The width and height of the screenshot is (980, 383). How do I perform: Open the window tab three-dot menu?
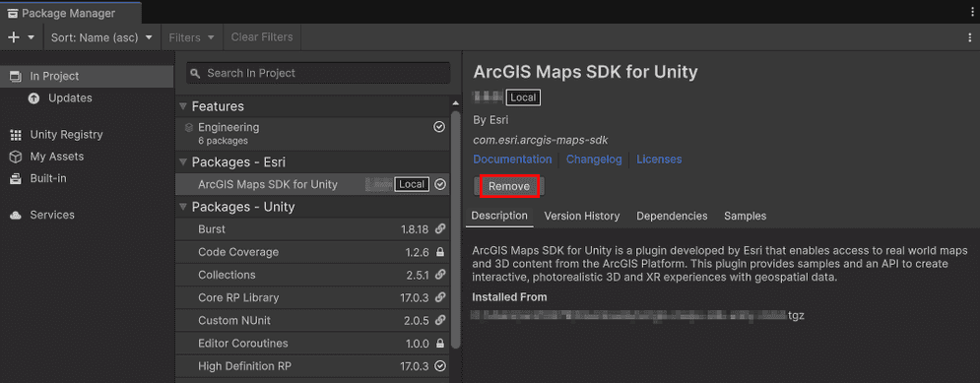[973, 12]
